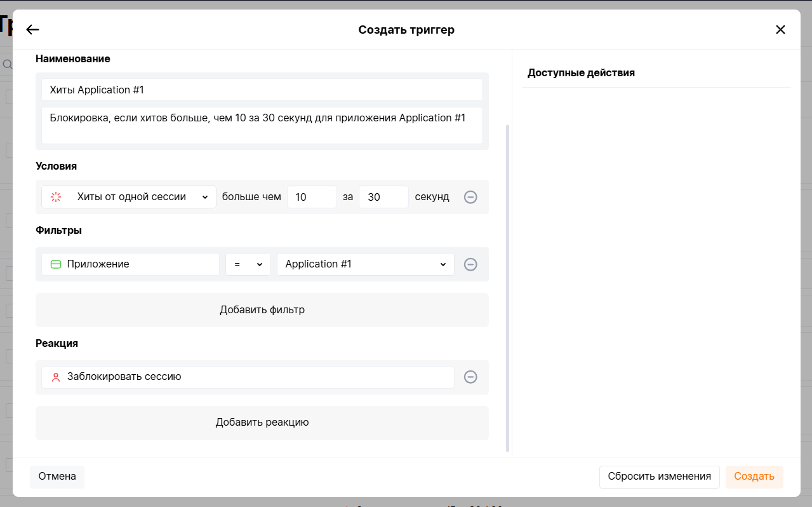The width and height of the screenshot is (812, 507).
Task: Remove the Приложение filter row
Action: click(x=470, y=264)
